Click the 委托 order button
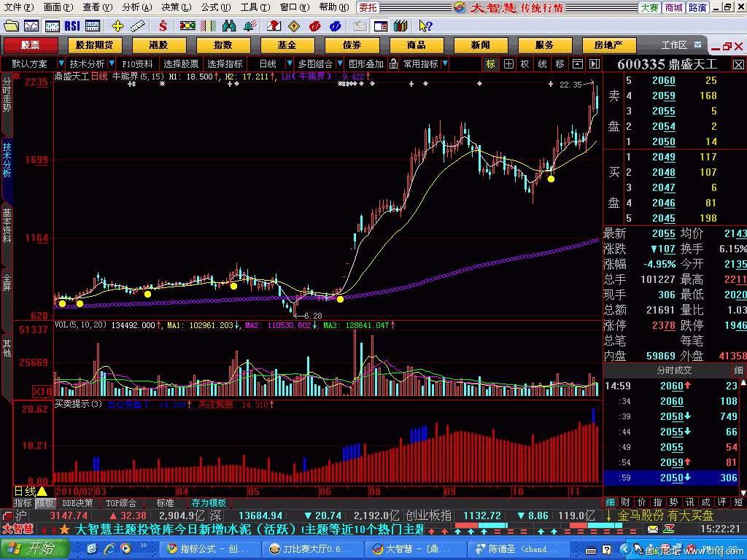 point(368,7)
